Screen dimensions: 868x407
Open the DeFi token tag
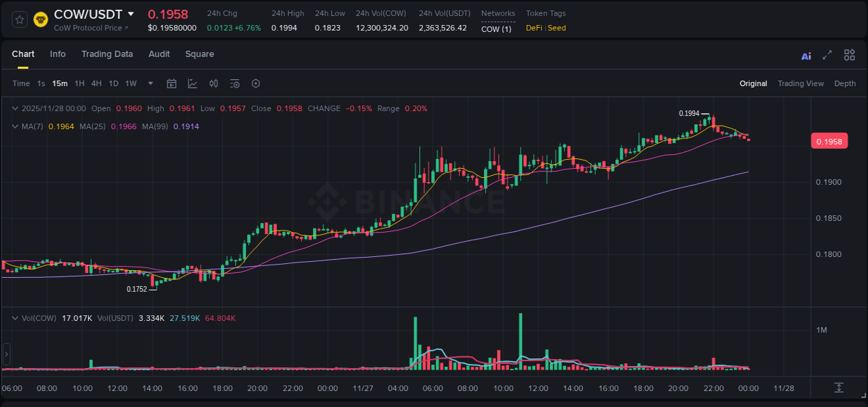tap(535, 28)
